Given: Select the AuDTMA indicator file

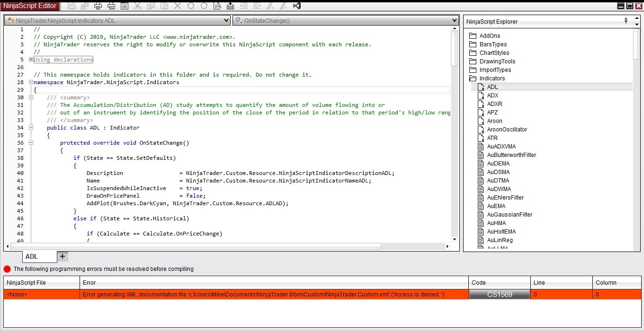Looking at the screenshot, I should pos(493,181).
